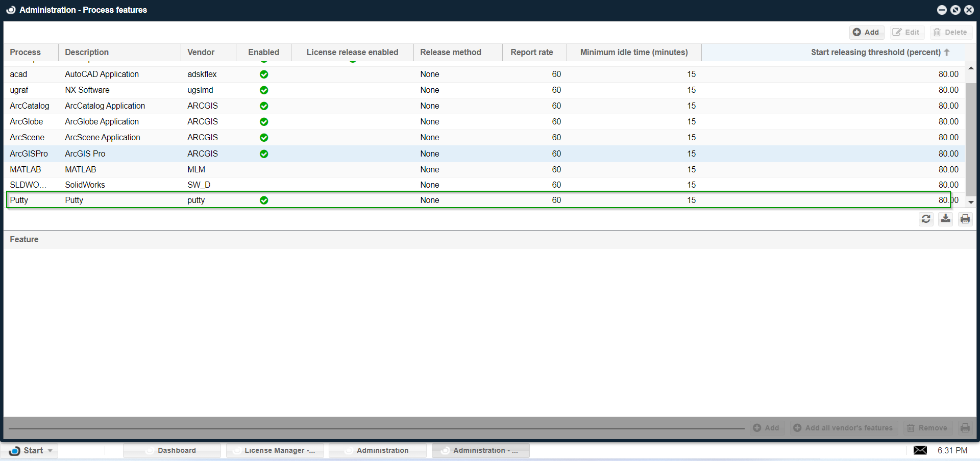Open the Administration taskbar tab
Screen dimensions: 980x461
[378, 450]
